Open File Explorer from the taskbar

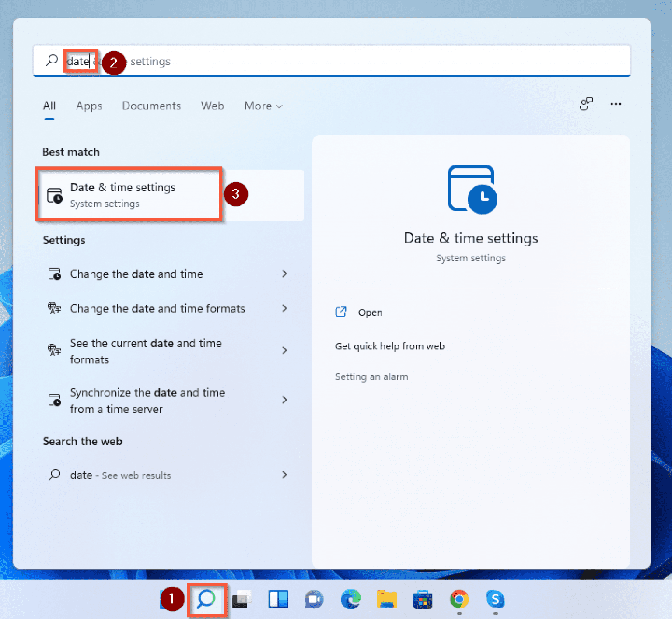387,600
